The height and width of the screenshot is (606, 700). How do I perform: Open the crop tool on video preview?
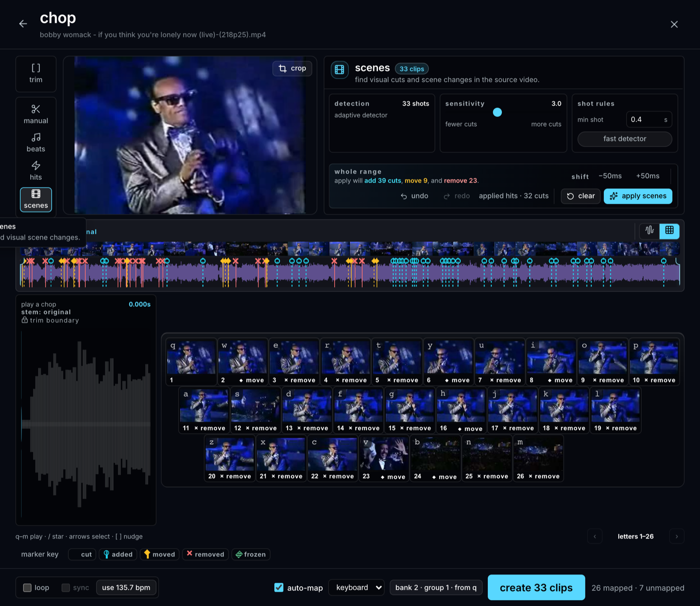pos(292,68)
